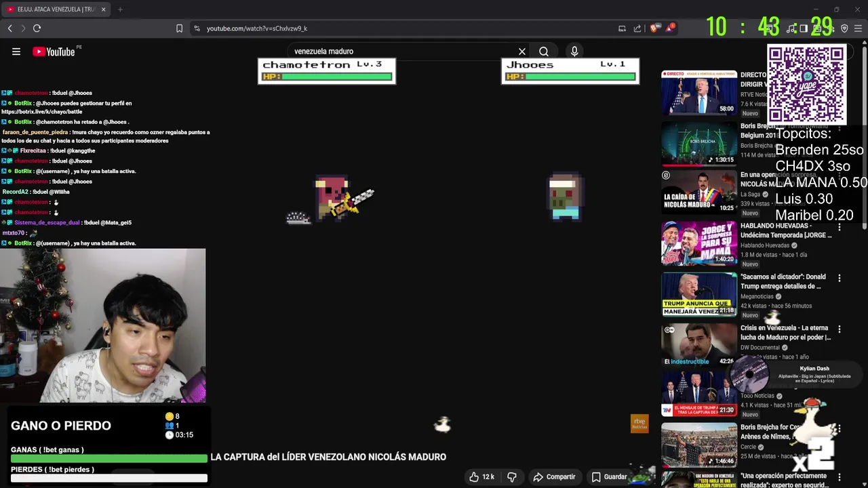This screenshot has width=868, height=488.
Task: Visit the La Saga channel name
Action: pos(751,195)
